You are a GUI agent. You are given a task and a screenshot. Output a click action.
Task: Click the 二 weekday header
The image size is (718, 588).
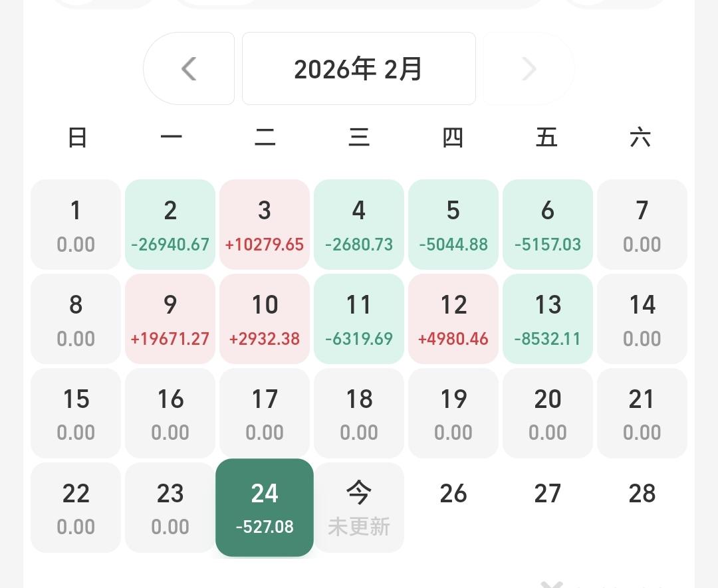pos(265,138)
